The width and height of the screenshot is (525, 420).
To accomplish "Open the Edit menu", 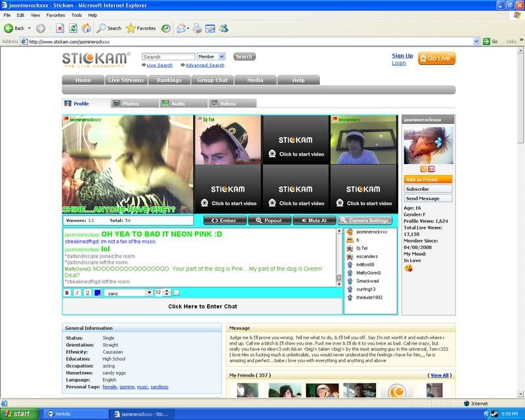I will [20, 15].
